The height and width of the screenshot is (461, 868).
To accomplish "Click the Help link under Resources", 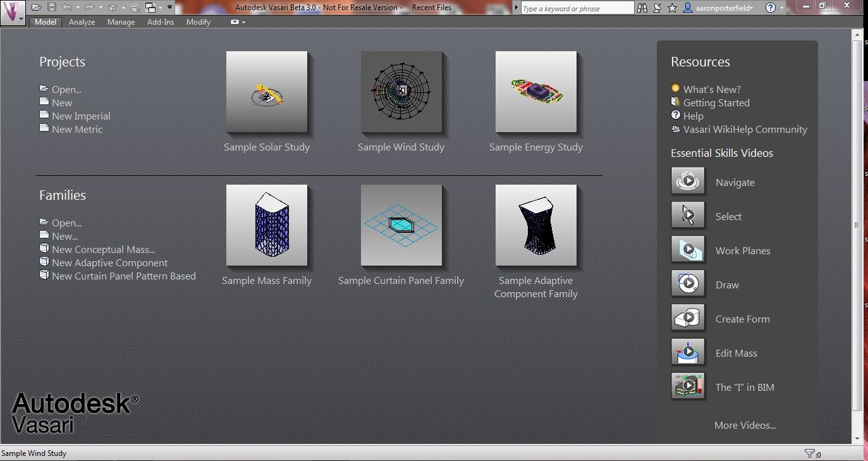I will coord(694,116).
